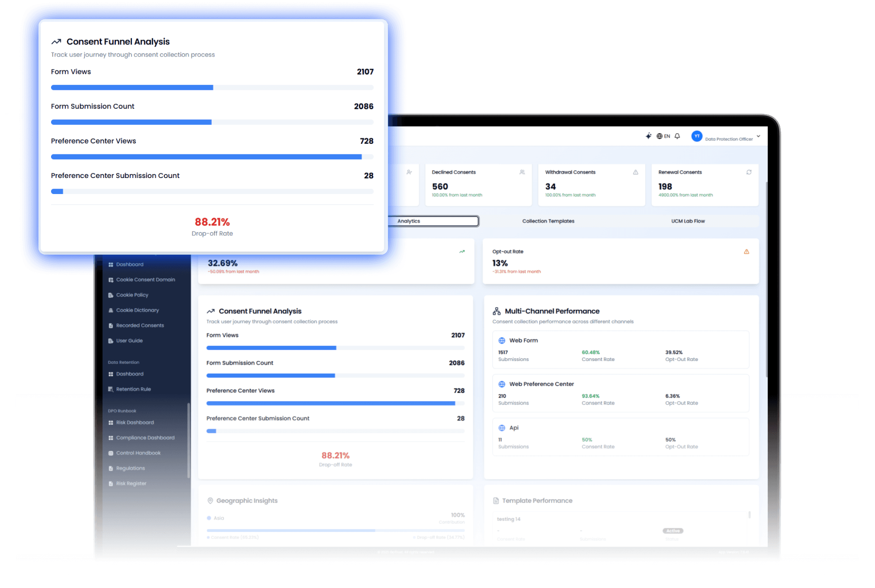Open the Compliance Dashboard sidebar item
Screen dimensions: 875x588
click(145, 438)
